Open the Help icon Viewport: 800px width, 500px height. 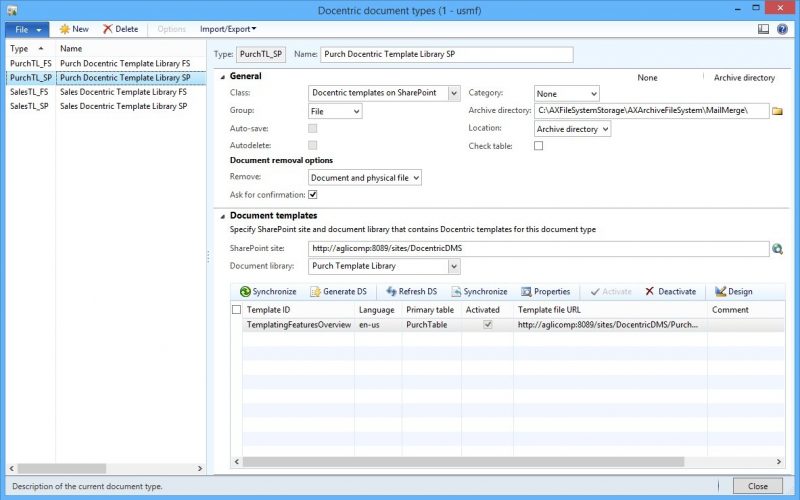coord(782,29)
